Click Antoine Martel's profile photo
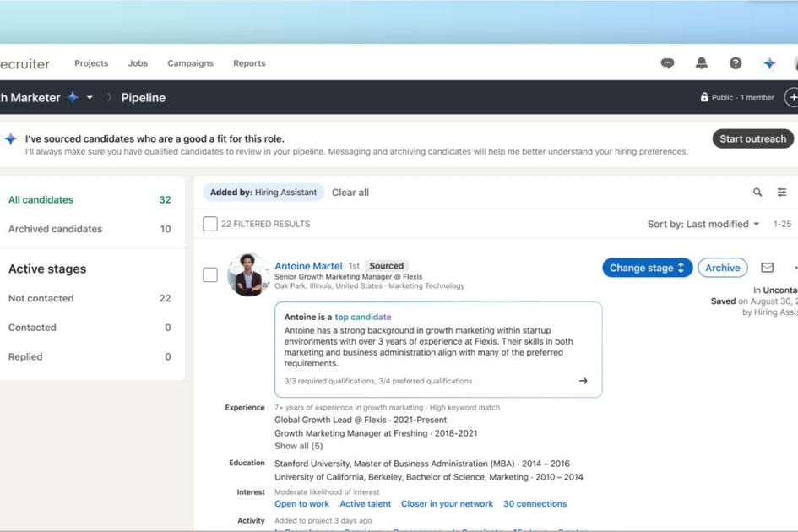This screenshot has width=798, height=532. click(x=248, y=274)
